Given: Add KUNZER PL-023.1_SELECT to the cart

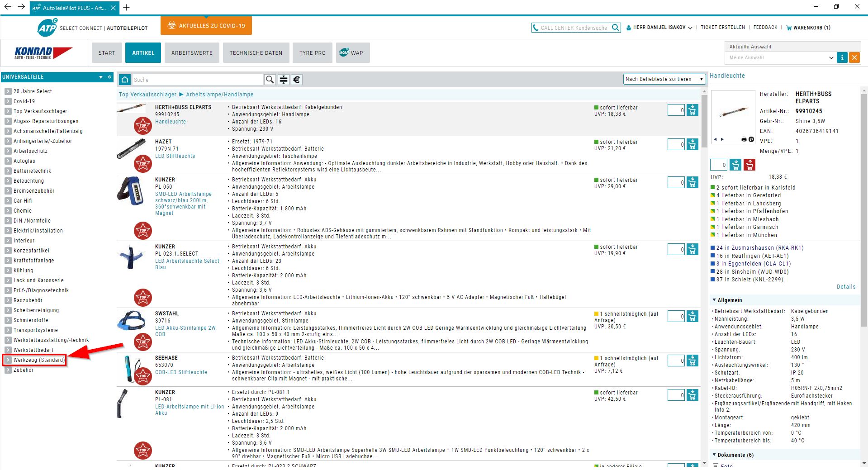Looking at the screenshot, I should click(x=693, y=249).
